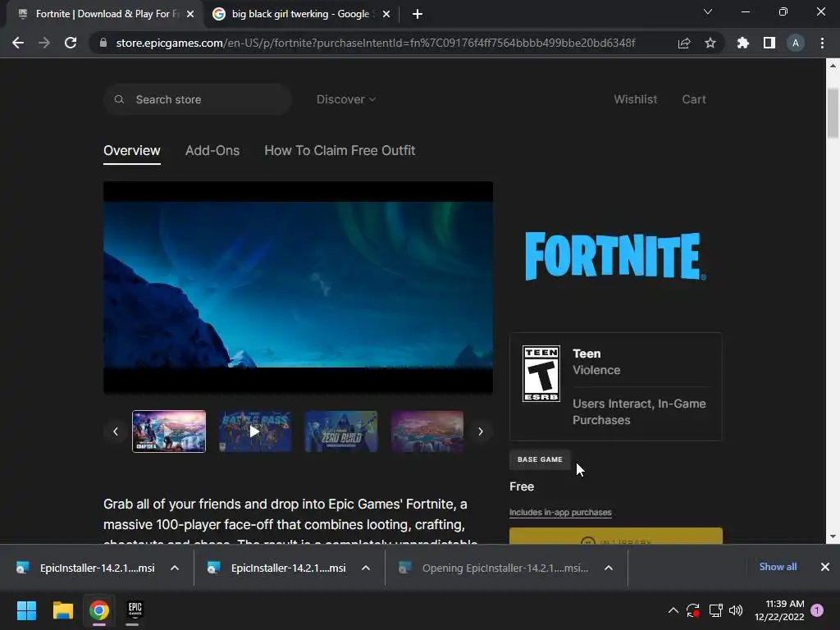Viewport: 840px width, 630px height.
Task: Open the tab search chevron
Action: (x=708, y=11)
